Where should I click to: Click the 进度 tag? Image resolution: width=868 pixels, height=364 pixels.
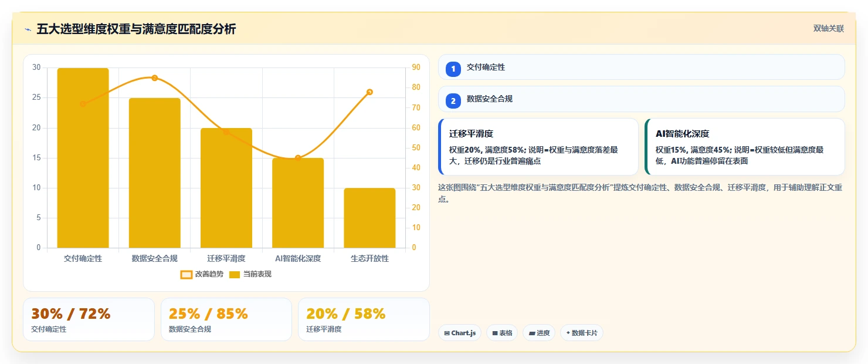click(x=539, y=333)
